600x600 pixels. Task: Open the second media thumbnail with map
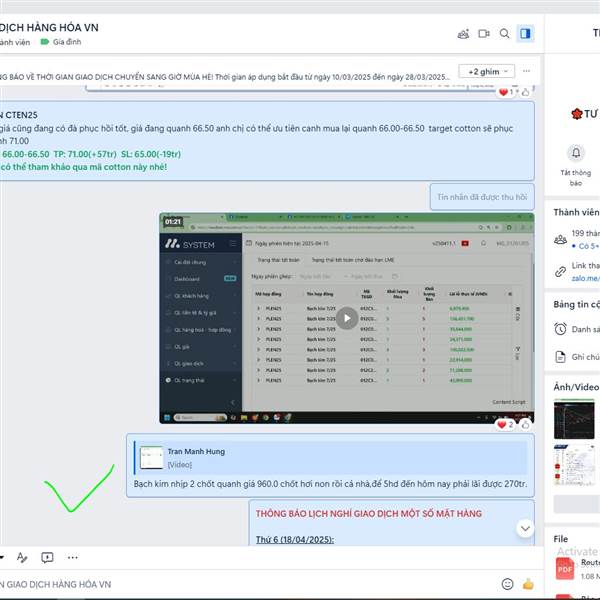tap(574, 465)
